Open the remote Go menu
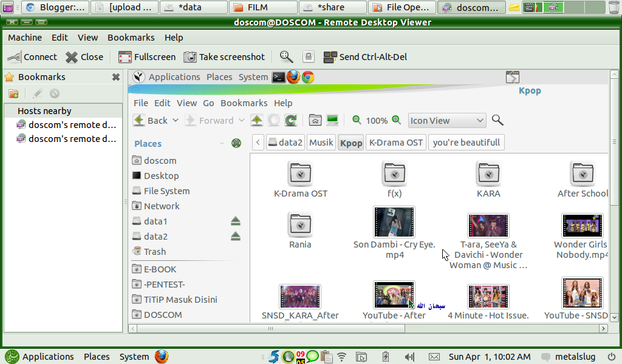Screen dimensions: 622x364 (x=209, y=103)
